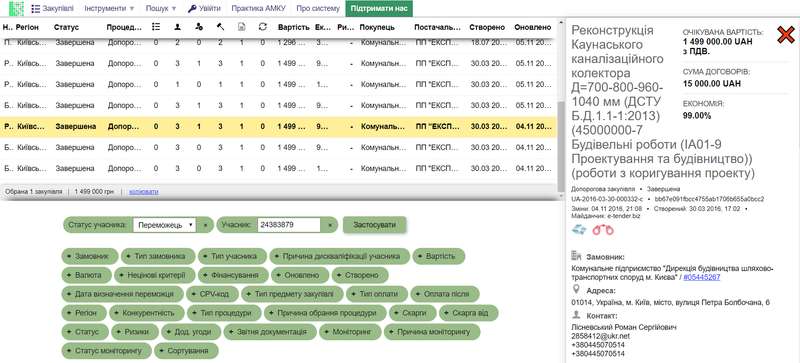Add the Скарга від filter
800x363 pixels.
click(468, 312)
